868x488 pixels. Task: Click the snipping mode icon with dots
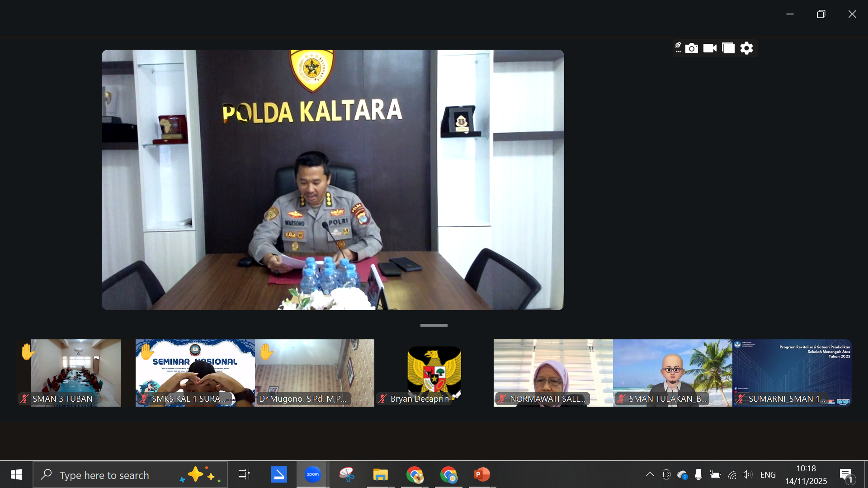coord(678,47)
